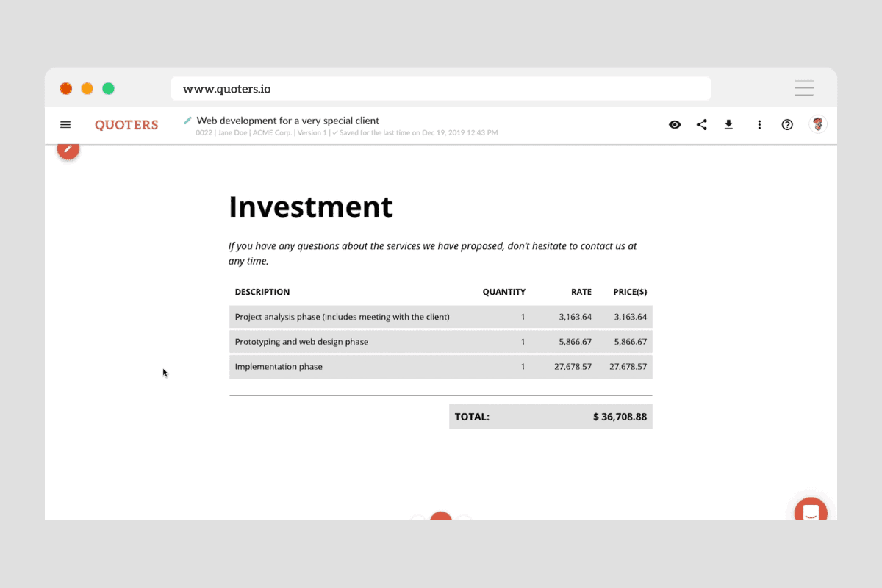Click rate 27,678.57 in Implementation row

click(x=573, y=367)
